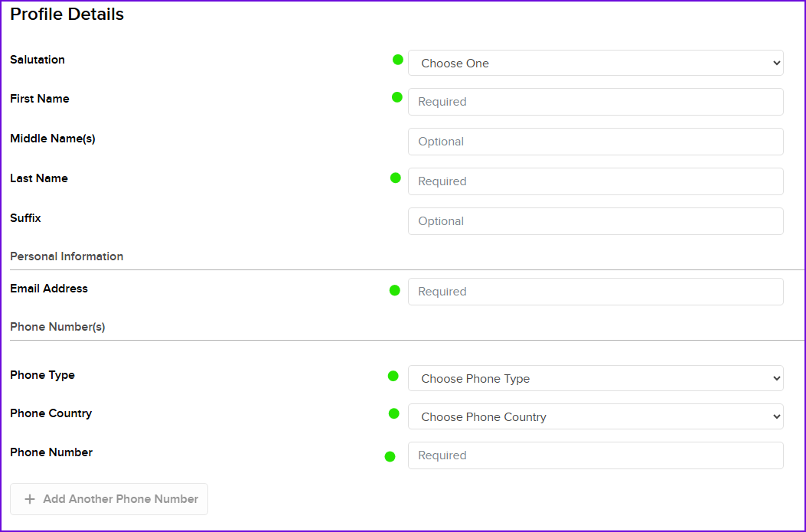Focus the First Name required field

[x=596, y=102]
